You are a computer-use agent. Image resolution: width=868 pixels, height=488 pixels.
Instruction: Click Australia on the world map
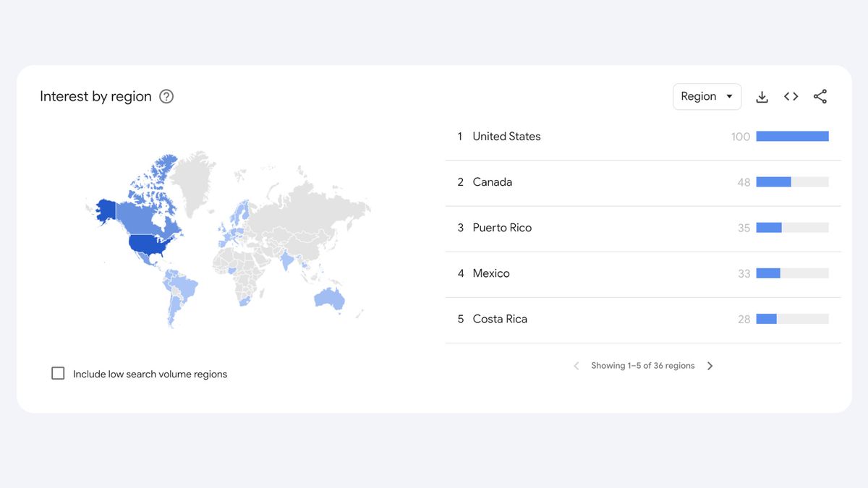coord(328,298)
